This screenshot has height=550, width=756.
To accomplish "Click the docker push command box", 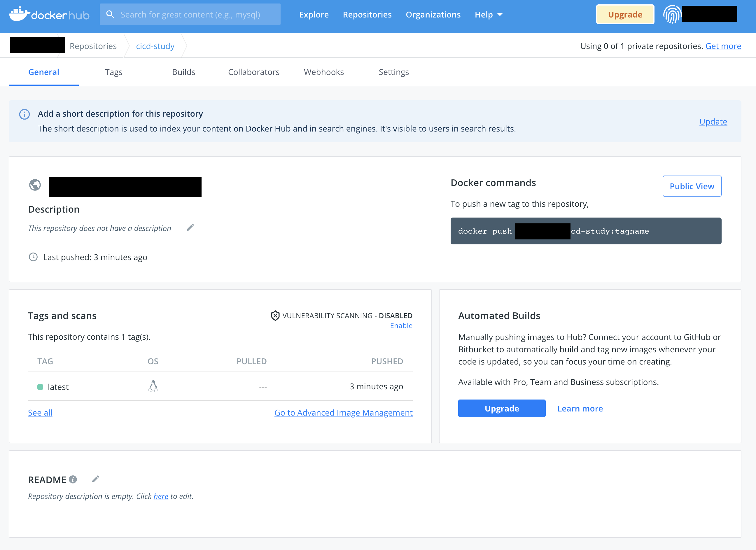I will (x=586, y=231).
